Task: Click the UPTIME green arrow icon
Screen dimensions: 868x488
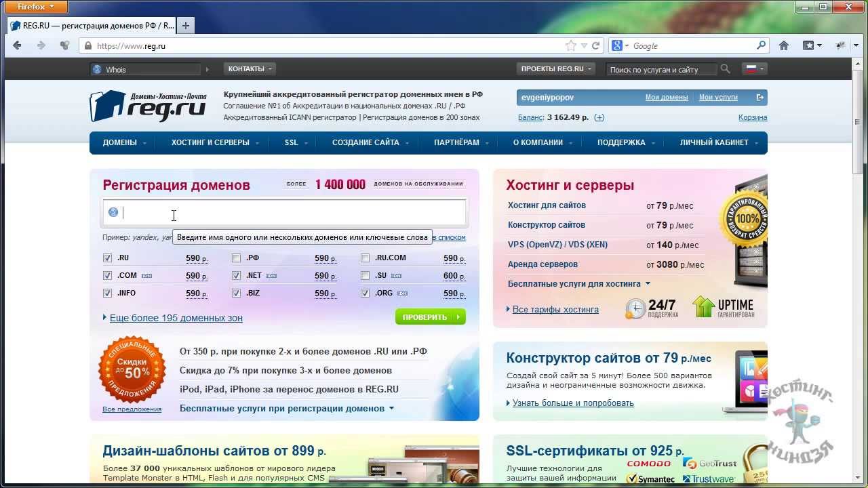Action: point(704,306)
